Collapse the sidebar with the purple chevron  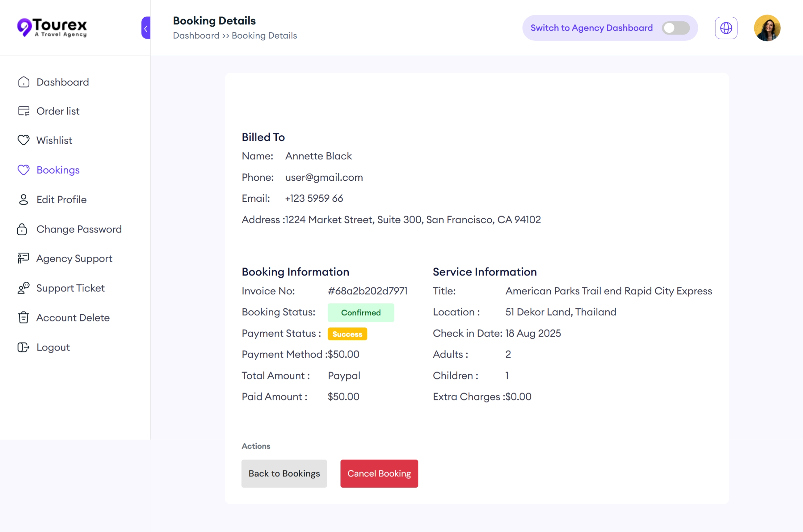coord(146,28)
